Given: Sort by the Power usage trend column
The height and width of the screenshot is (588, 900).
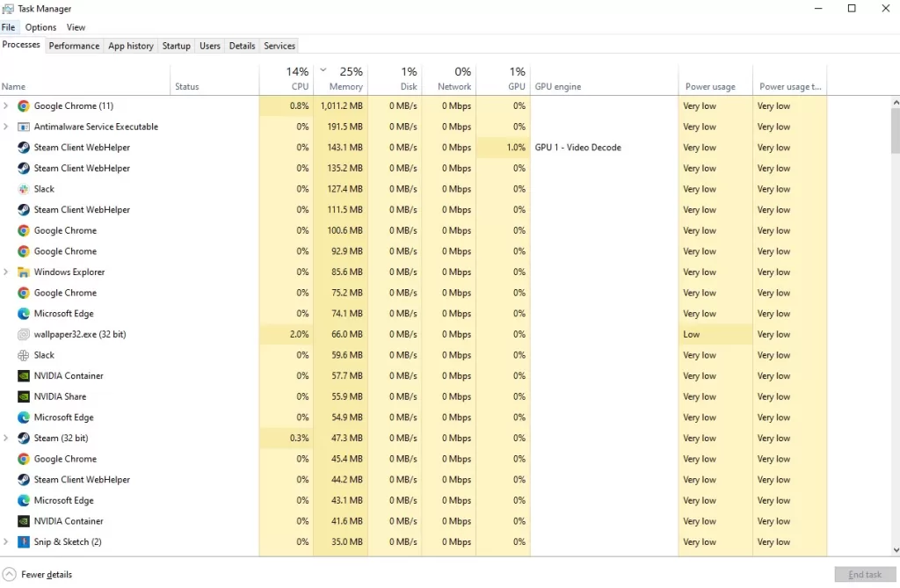Looking at the screenshot, I should 790,79.
